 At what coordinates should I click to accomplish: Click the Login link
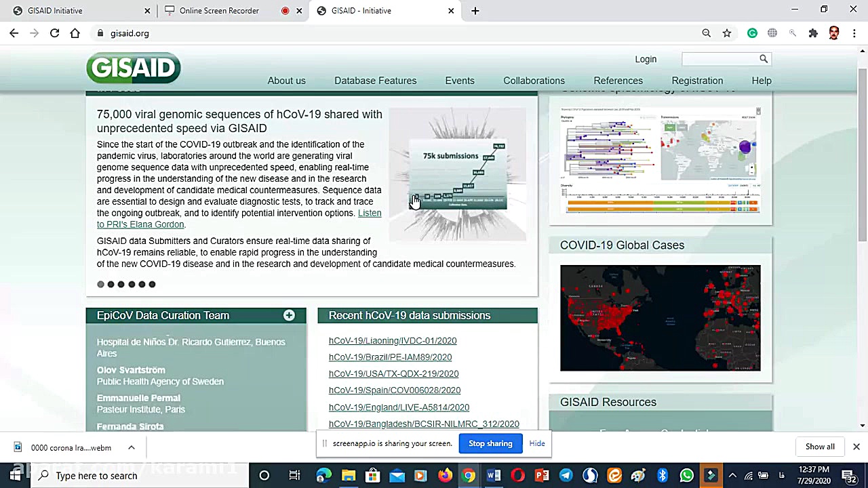pos(646,59)
